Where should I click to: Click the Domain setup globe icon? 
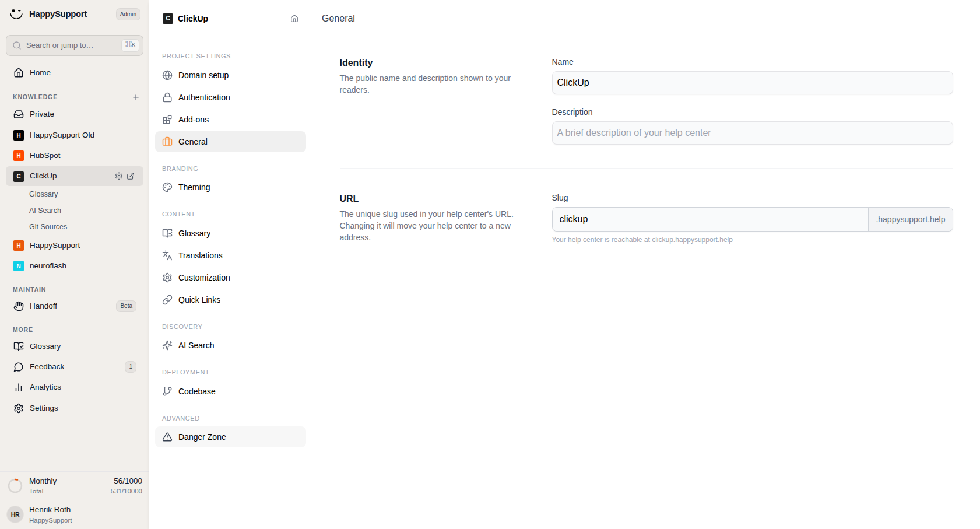tap(167, 75)
